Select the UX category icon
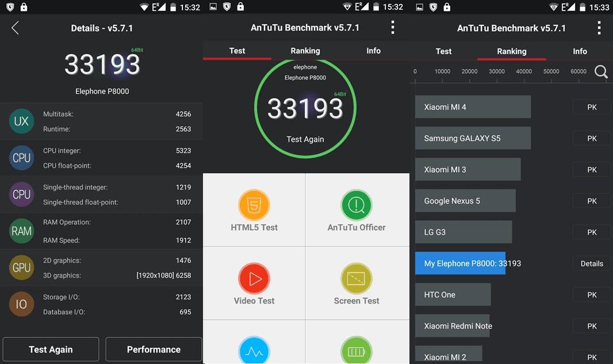 (21, 121)
